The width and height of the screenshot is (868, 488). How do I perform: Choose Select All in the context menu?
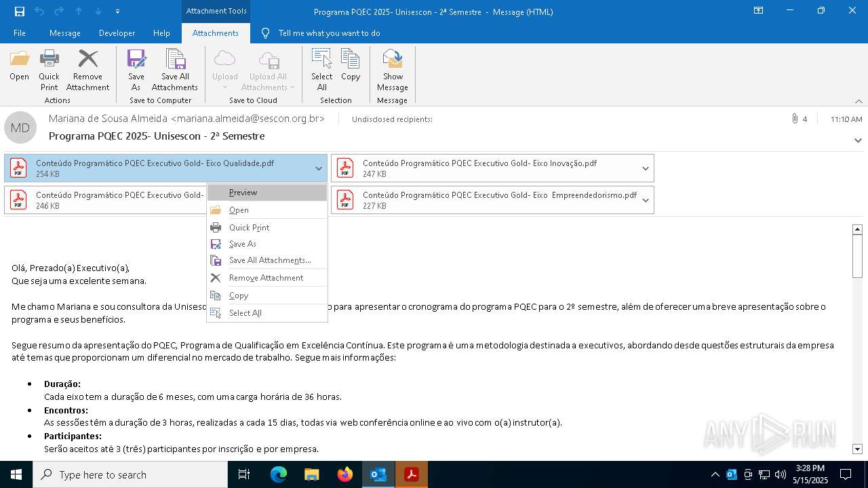point(267,313)
